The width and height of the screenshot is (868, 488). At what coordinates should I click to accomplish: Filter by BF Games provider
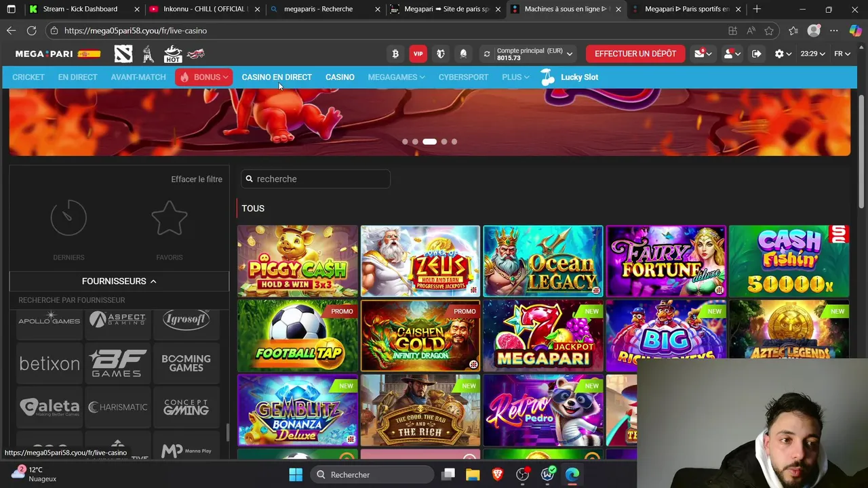click(x=118, y=363)
